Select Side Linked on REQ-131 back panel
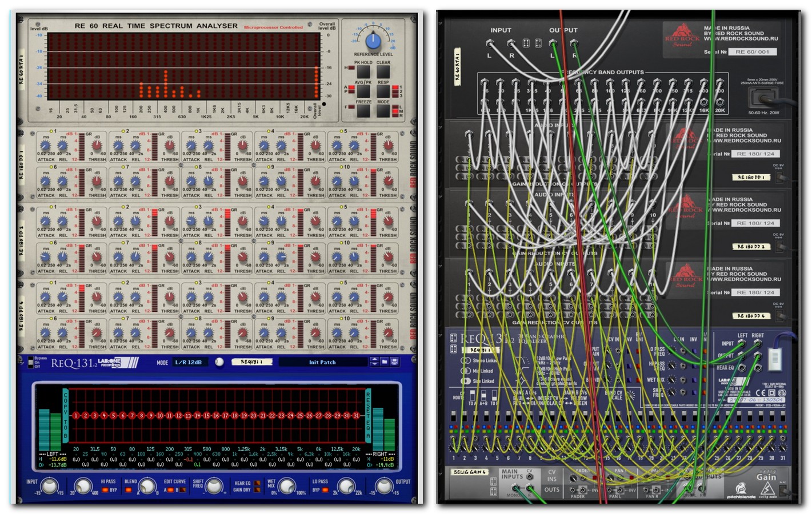Screen dimensions: 812x514 click(x=465, y=381)
